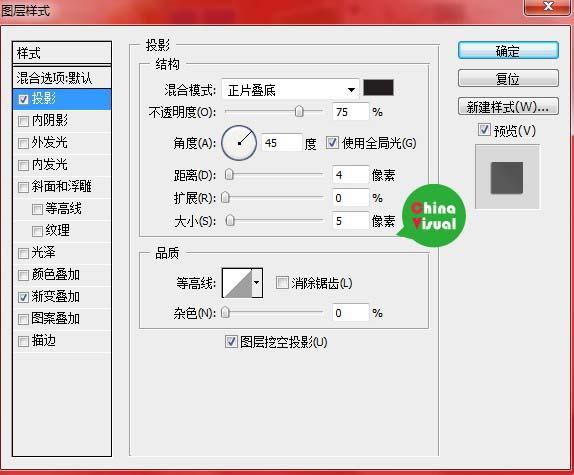Screen dimensions: 574x475
Task: Open the 等高线 contour picker arrow
Action: tap(257, 283)
